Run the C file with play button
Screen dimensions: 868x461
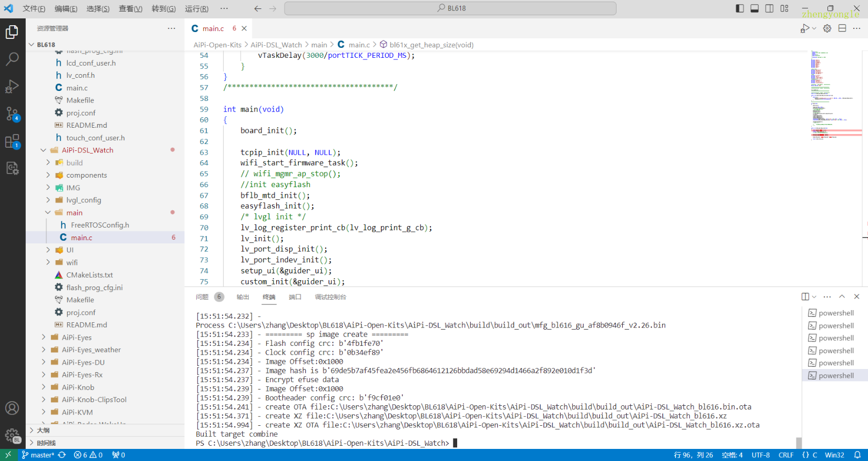[805, 28]
